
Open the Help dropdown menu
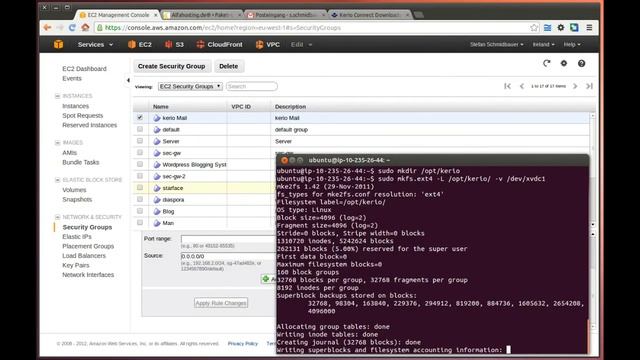click(572, 44)
